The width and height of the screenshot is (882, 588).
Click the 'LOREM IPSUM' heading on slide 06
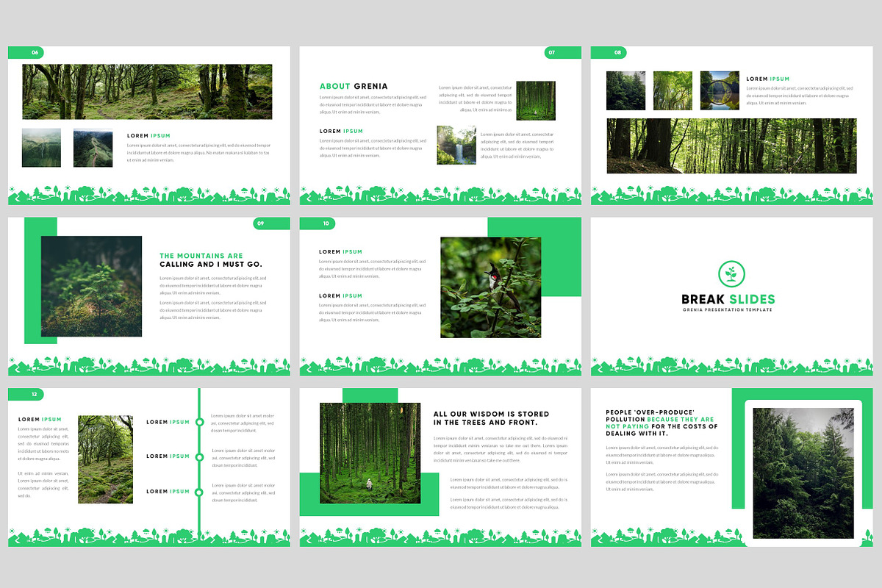(148, 136)
